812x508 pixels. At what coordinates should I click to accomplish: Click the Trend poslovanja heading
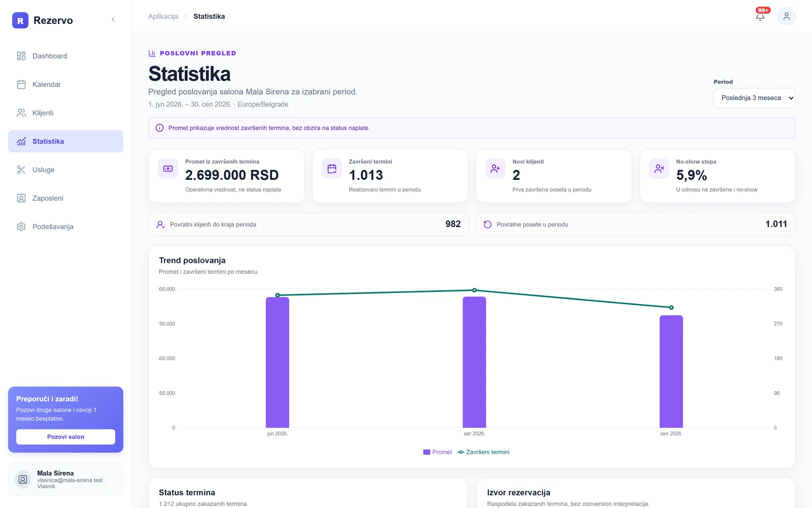[192, 261]
